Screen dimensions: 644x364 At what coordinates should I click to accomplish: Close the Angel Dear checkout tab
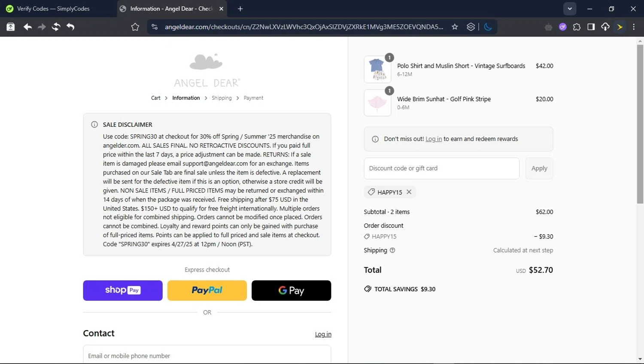[x=221, y=9]
